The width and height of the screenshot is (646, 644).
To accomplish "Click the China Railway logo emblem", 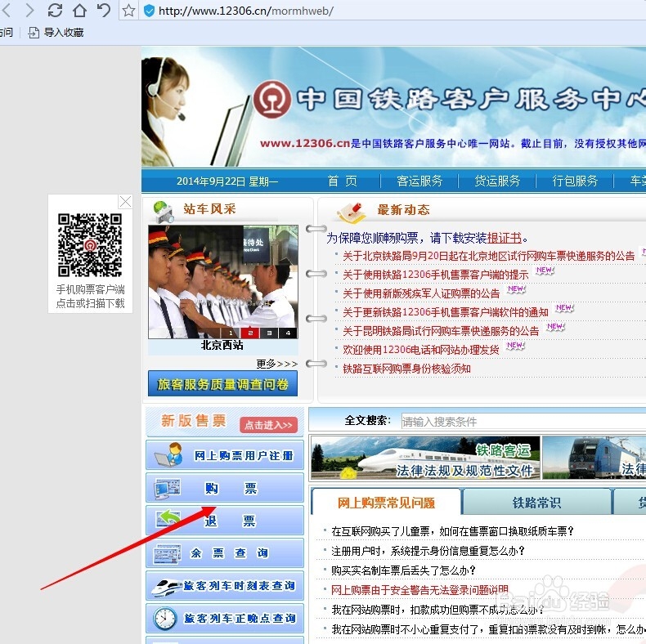I will [272, 99].
